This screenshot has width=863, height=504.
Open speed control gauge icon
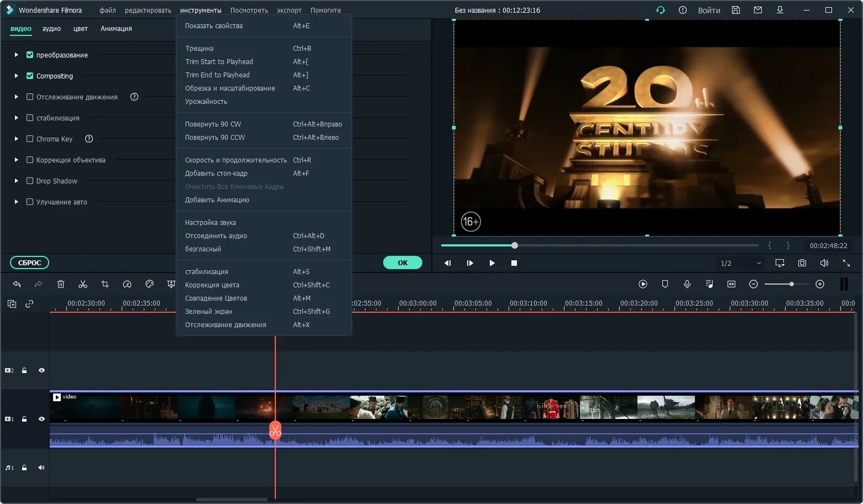127,284
